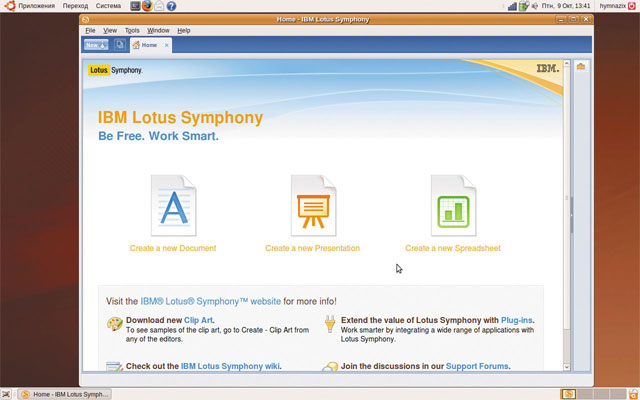Open the Tools menu
This screenshot has height=400, width=640.
[132, 31]
